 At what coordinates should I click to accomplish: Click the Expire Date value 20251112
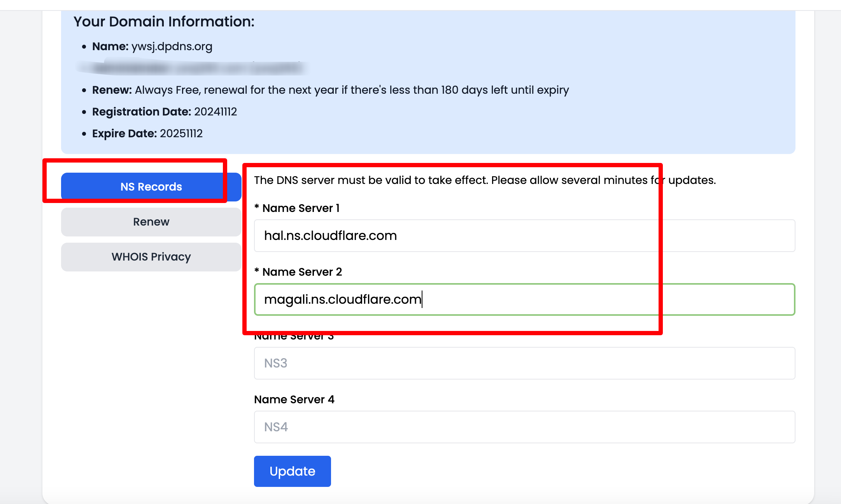[x=181, y=133]
